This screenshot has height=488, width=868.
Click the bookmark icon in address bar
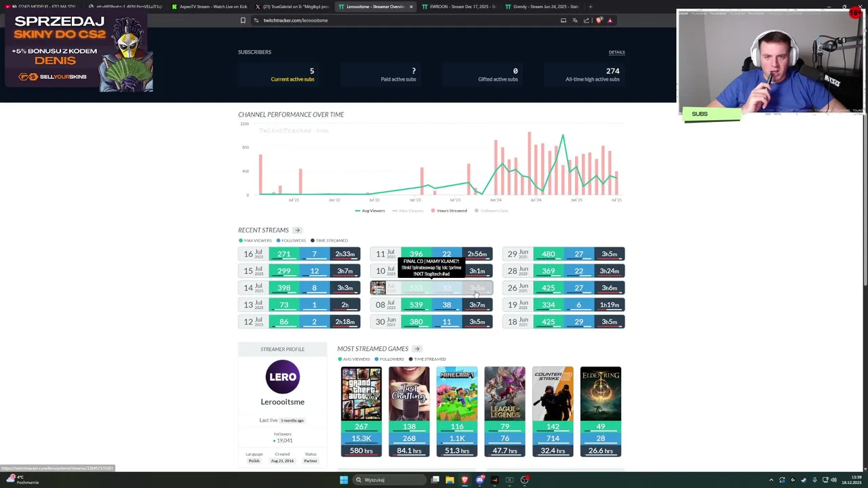[x=243, y=20]
